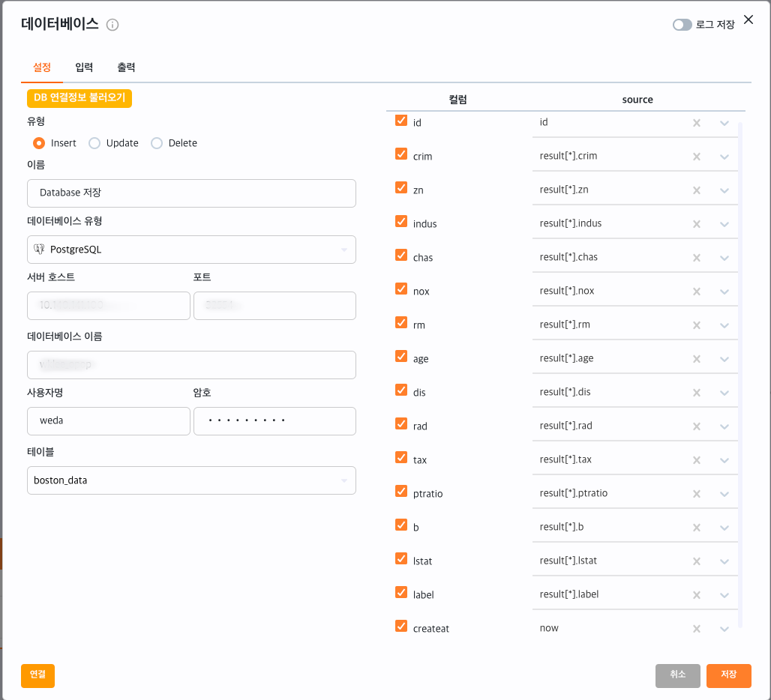The height and width of the screenshot is (700, 771).
Task: Uncheck the indus column checkbox
Action: (x=401, y=221)
